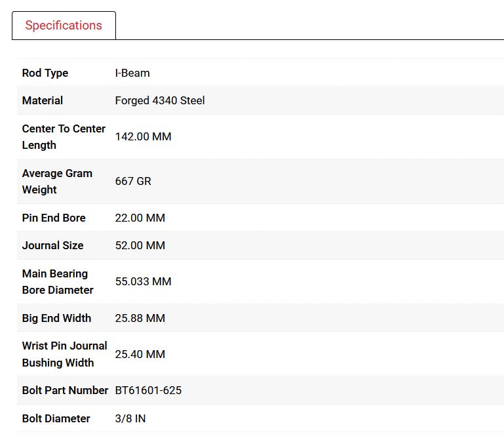Select the 3/8 IN bolt diameter value
The height and width of the screenshot is (440, 504).
click(130, 418)
